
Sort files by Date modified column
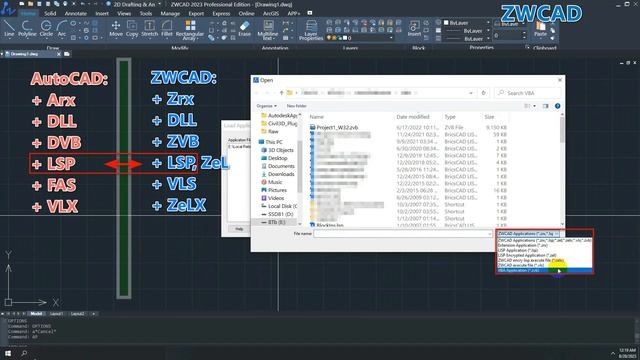413,117
